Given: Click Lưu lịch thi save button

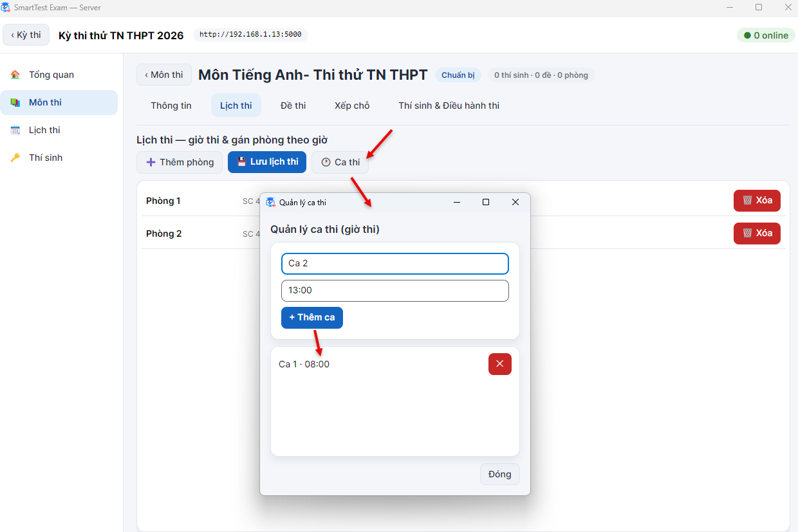Looking at the screenshot, I should click(267, 162).
